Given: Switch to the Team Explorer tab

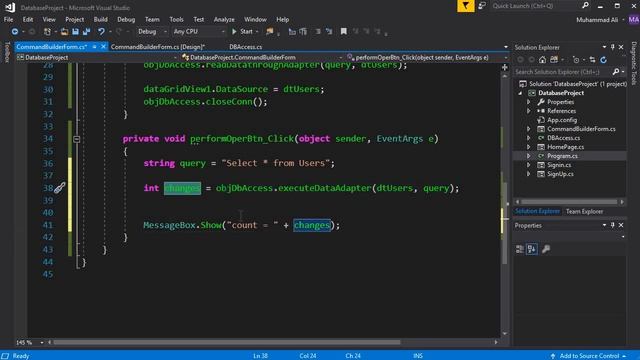Looking at the screenshot, I should tap(584, 211).
